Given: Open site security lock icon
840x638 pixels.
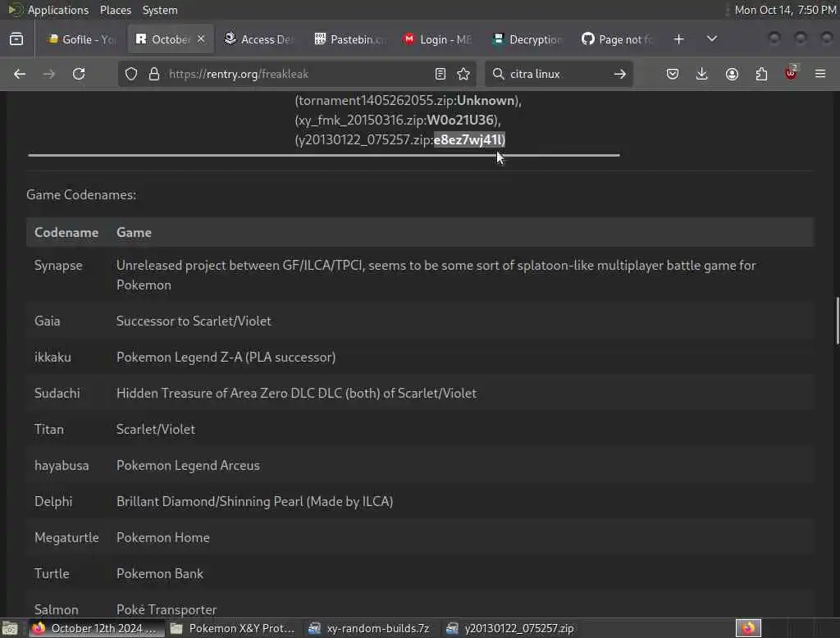Looking at the screenshot, I should pos(153,74).
